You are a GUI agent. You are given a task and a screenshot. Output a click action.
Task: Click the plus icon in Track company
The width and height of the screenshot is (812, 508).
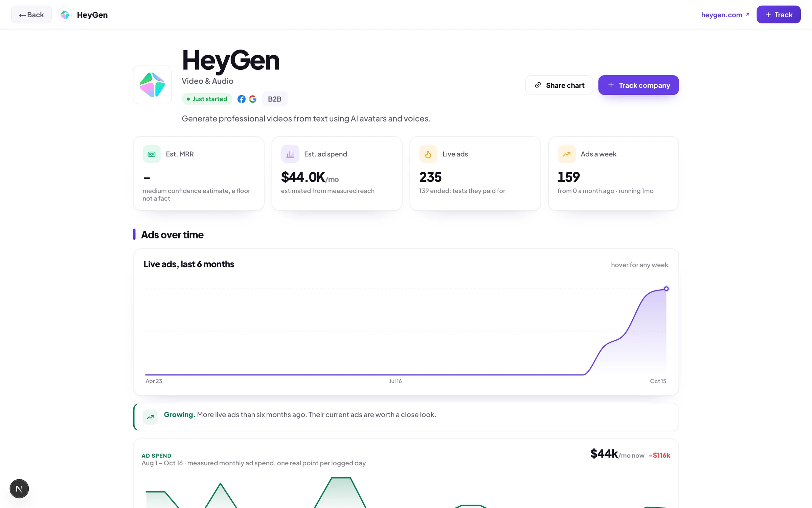[611, 85]
